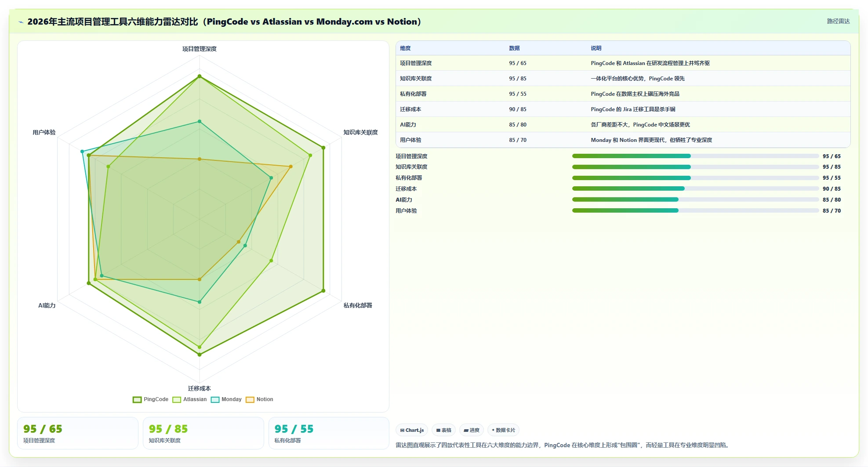Select the 私有化部署 table row
The width and height of the screenshot is (868, 467).
(623, 94)
